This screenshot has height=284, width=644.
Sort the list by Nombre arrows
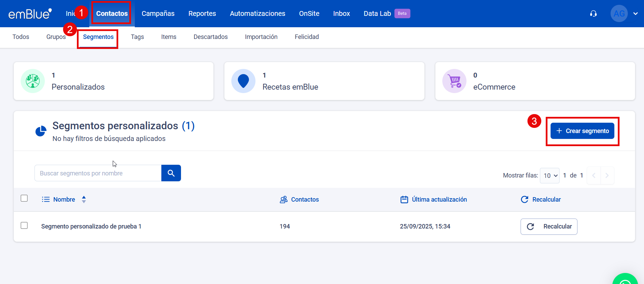click(84, 200)
